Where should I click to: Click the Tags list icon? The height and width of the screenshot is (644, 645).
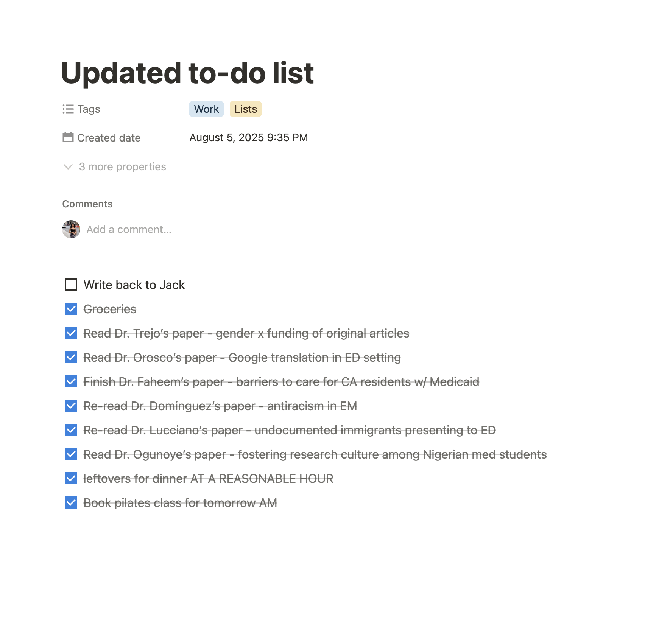point(68,109)
